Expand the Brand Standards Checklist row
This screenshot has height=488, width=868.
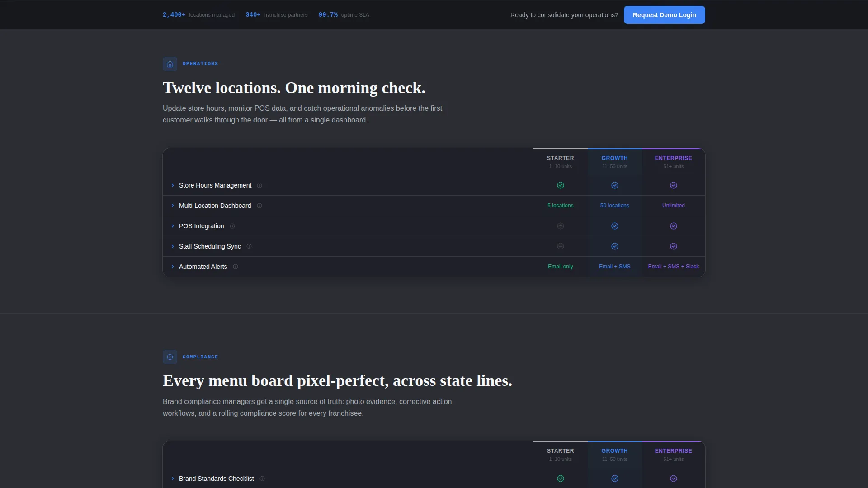tap(434, 479)
